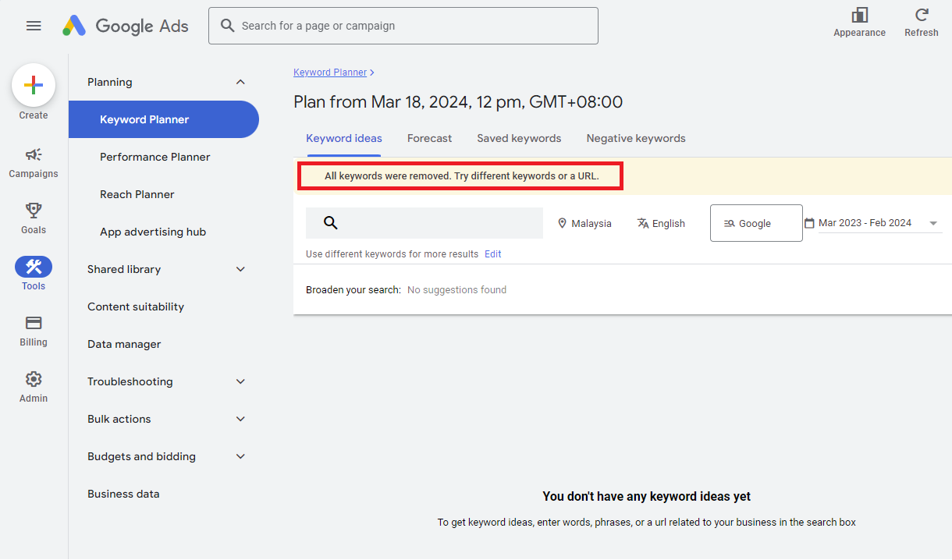Screen dimensions: 952x560
Task: Expand the Shared library section
Action: [240, 269]
